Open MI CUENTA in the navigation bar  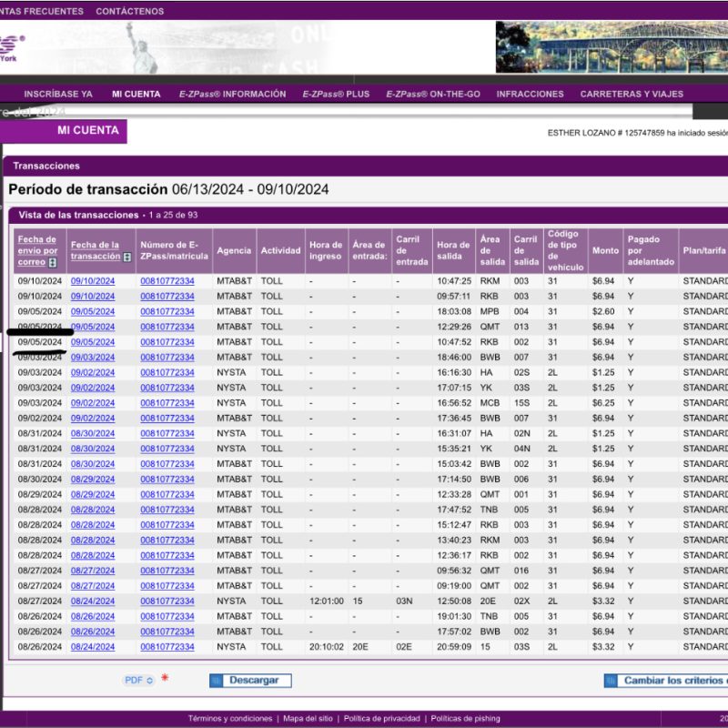click(x=136, y=95)
